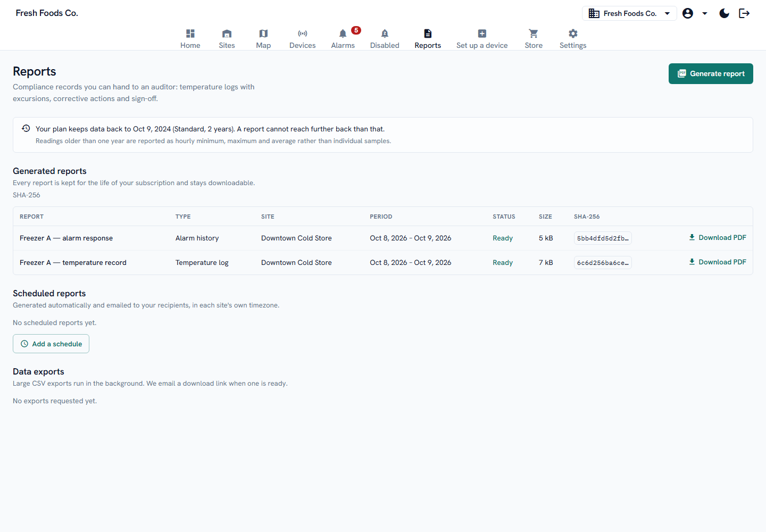Click Add a schedule button
766x532 pixels.
tap(51, 344)
